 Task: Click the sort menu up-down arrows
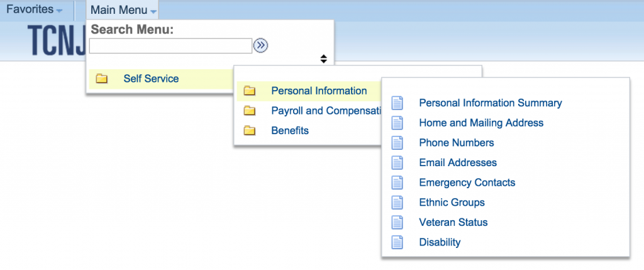(324, 59)
